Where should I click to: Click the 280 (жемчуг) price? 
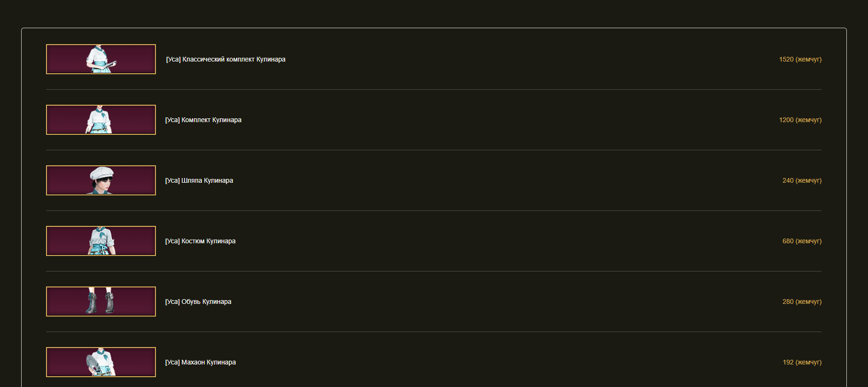(802, 302)
